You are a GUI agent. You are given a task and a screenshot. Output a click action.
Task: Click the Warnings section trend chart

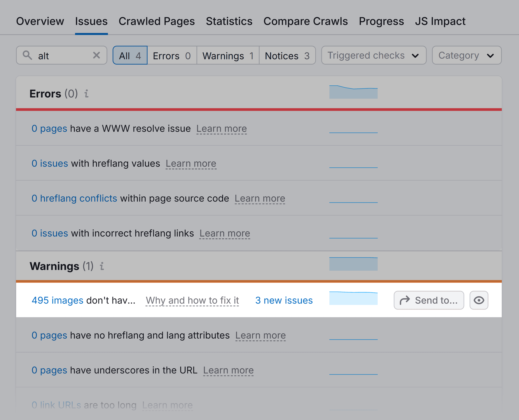pyautogui.click(x=353, y=264)
